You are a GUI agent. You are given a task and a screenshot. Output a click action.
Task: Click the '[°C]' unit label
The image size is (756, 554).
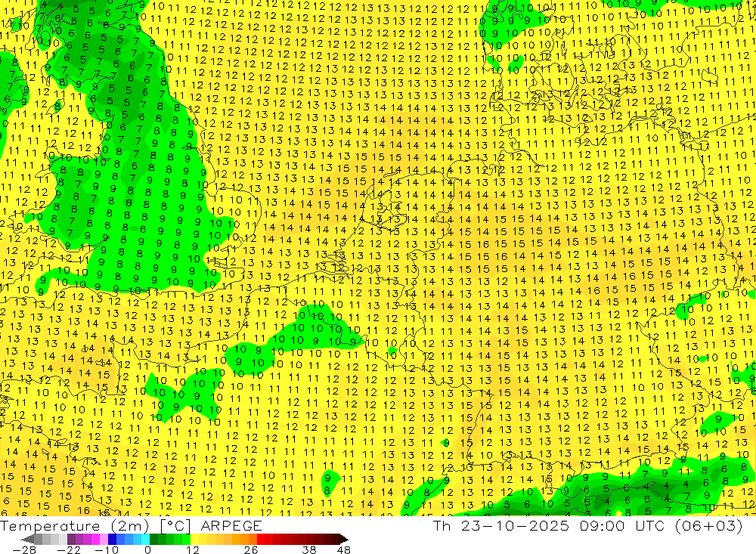coord(175,525)
